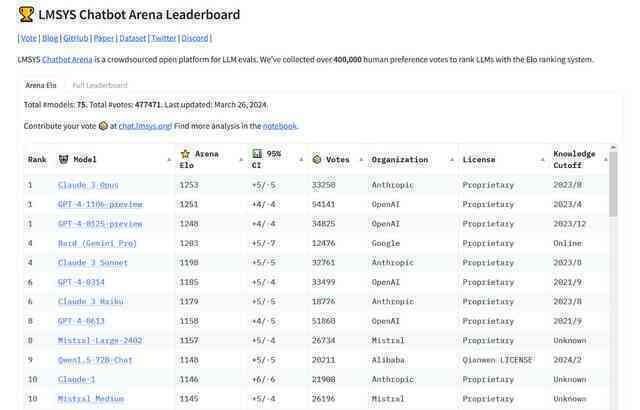Open the Twitter link
This screenshot has width=640, height=410.
point(164,38)
